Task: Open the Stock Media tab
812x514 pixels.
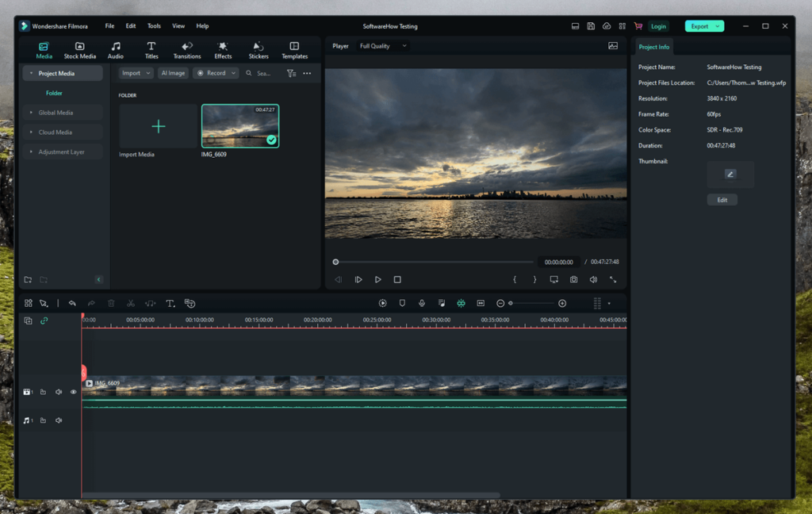Action: 80,50
